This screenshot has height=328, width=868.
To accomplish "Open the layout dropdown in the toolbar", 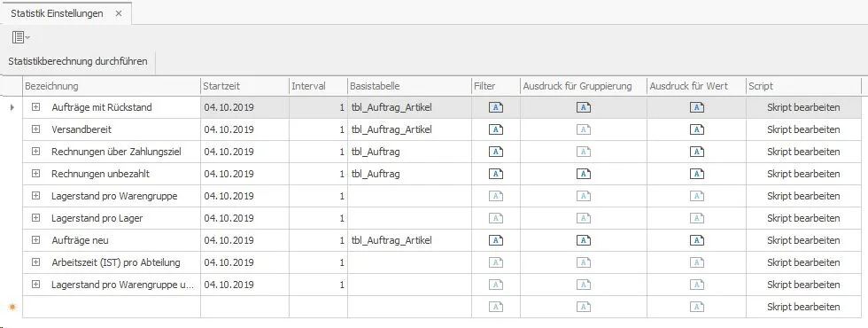I will tap(20, 37).
